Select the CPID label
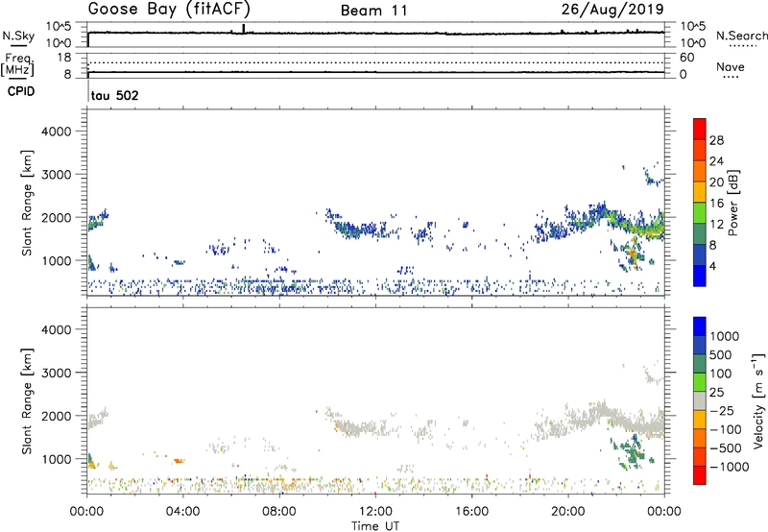The image size is (768, 532). 21,91
